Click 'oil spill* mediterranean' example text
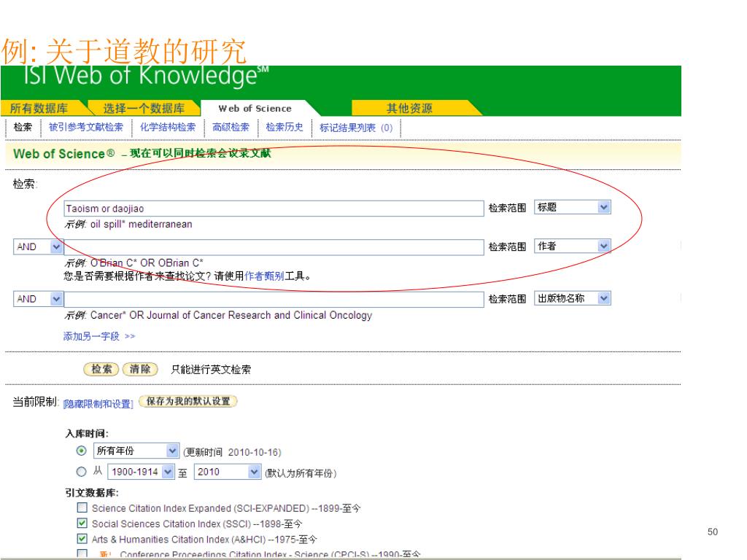 click(141, 225)
